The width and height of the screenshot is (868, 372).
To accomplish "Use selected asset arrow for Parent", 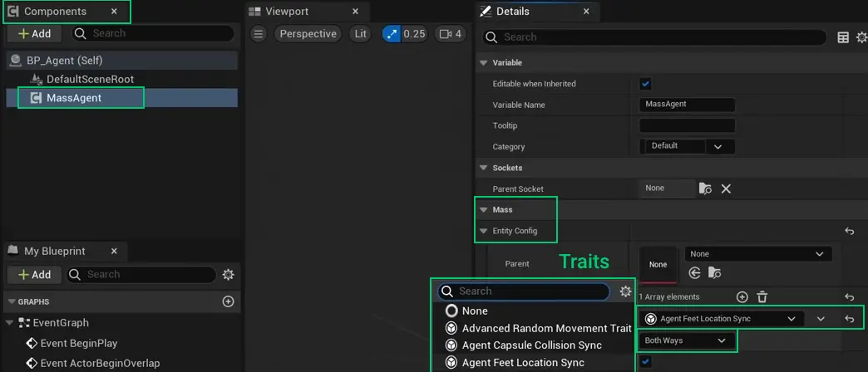I will (695, 272).
